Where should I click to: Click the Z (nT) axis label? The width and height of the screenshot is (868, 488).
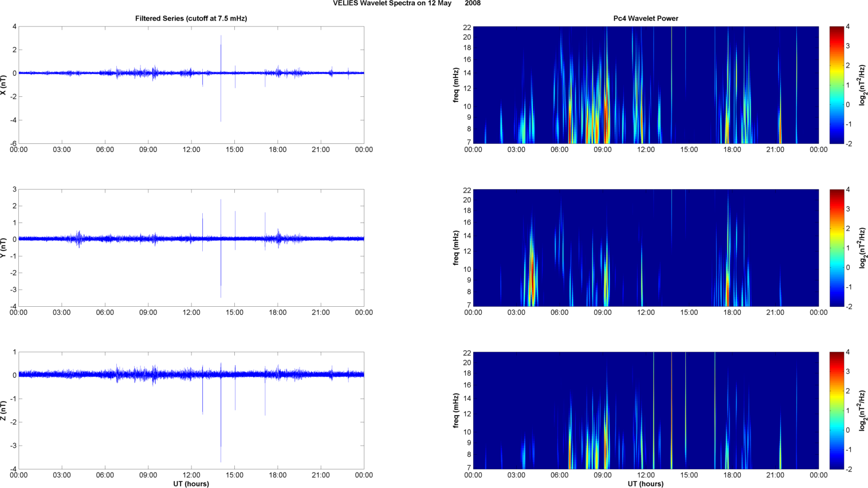pos(3,411)
